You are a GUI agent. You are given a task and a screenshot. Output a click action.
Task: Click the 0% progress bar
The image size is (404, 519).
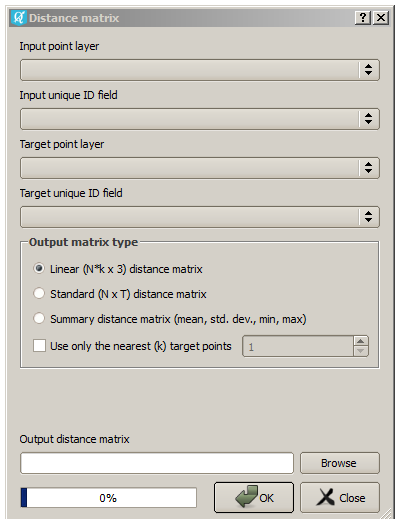(x=109, y=498)
